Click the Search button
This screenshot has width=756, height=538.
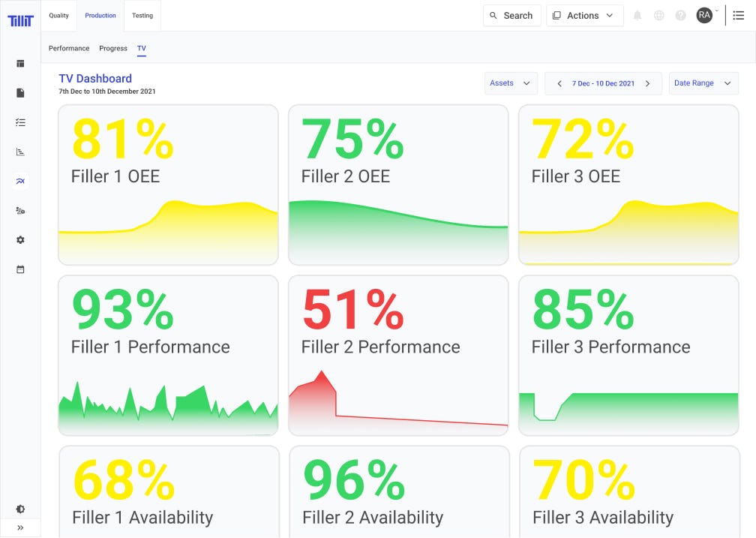point(511,16)
